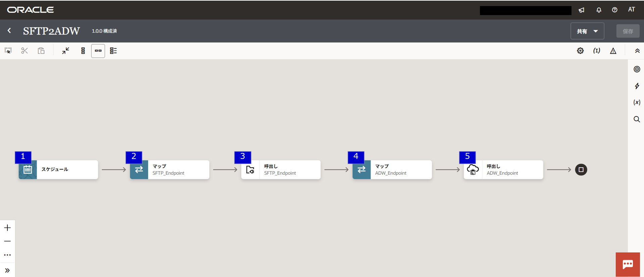644x277 pixels.
Task: Select the マップ ADW_Endpoint node
Action: (392, 169)
